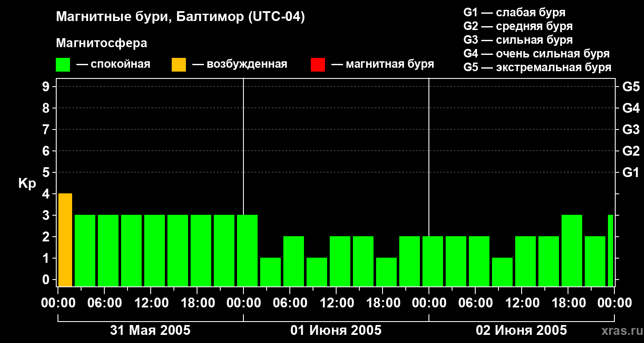Viewport: 644px width, 343px height.
Task: Click the "18:00" time label under 01 June
Action: click(x=384, y=303)
